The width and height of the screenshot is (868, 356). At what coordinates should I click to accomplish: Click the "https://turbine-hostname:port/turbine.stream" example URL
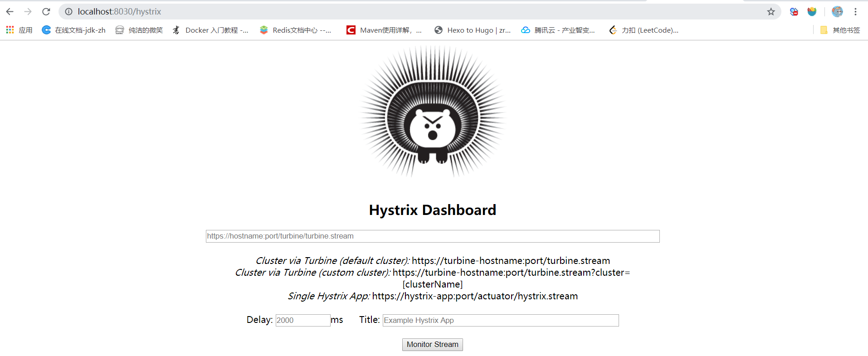pyautogui.click(x=511, y=261)
